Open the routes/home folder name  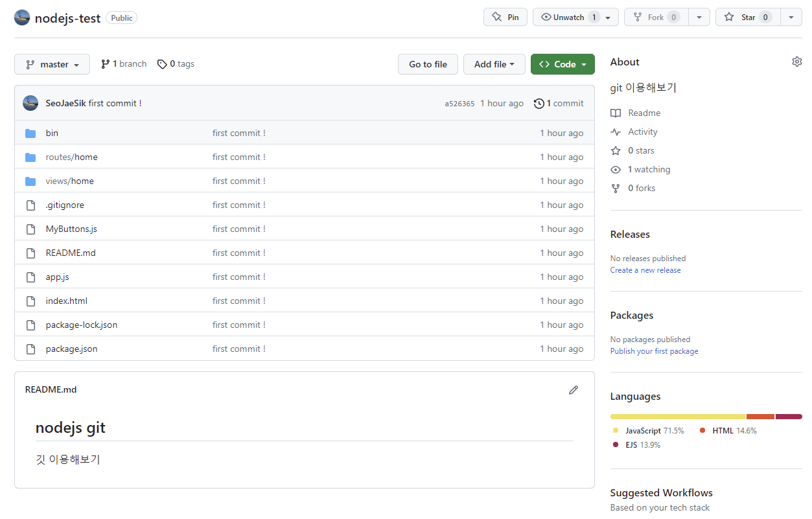pos(72,157)
